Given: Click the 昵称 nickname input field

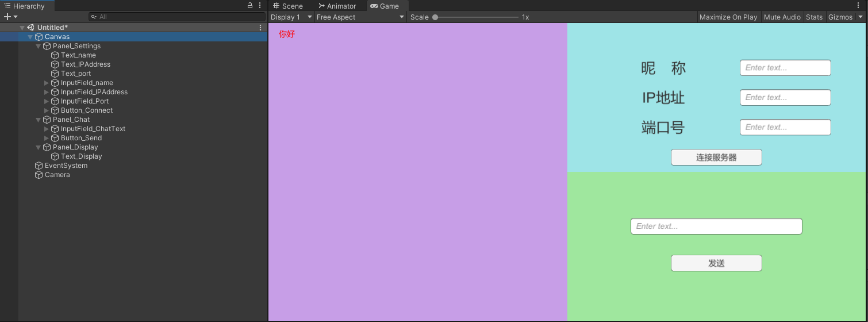Looking at the screenshot, I should pyautogui.click(x=785, y=68).
